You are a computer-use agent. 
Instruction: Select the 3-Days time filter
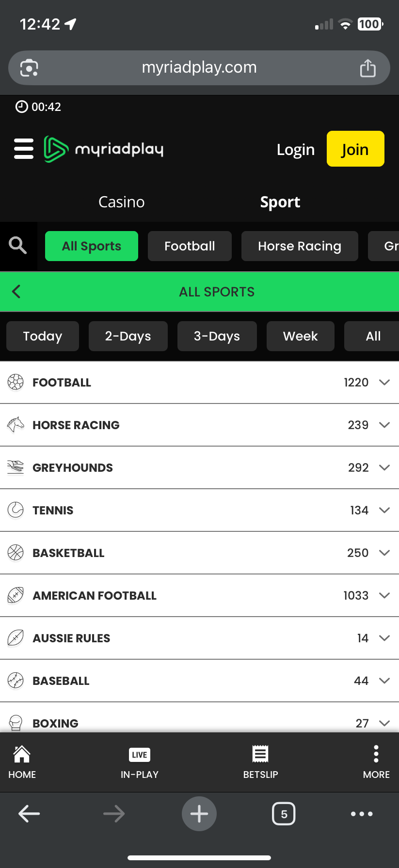tap(217, 336)
